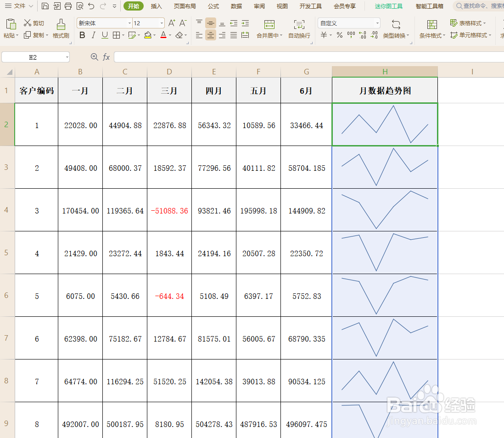The width and height of the screenshot is (504, 438).
Task: Toggle bottom vertical alignment
Action: coord(222,23)
